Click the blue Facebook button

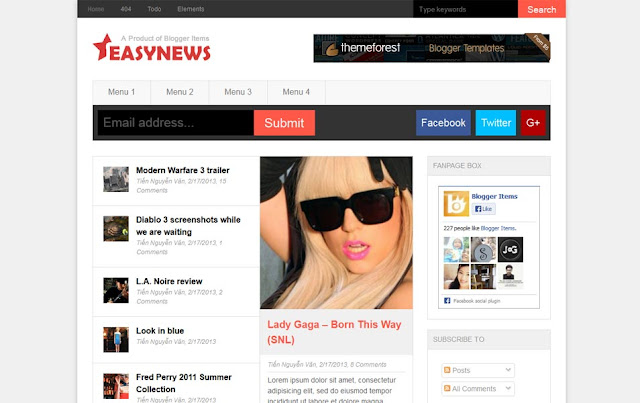point(443,123)
